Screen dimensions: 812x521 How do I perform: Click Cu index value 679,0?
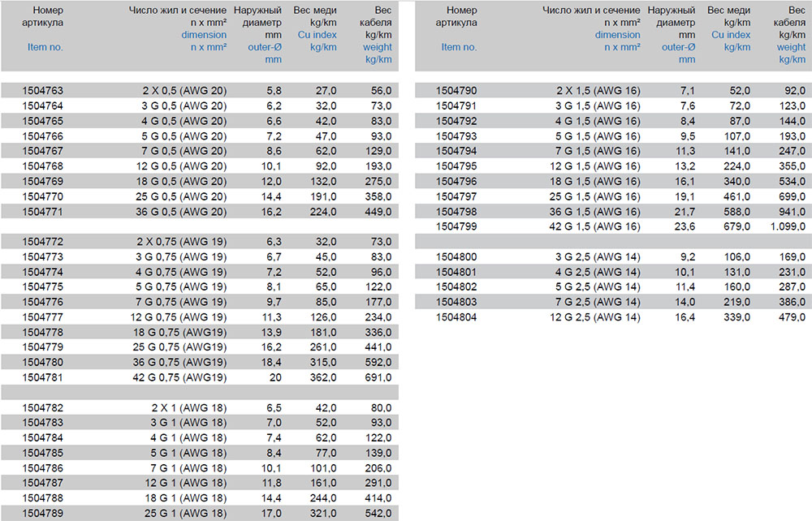(x=737, y=226)
